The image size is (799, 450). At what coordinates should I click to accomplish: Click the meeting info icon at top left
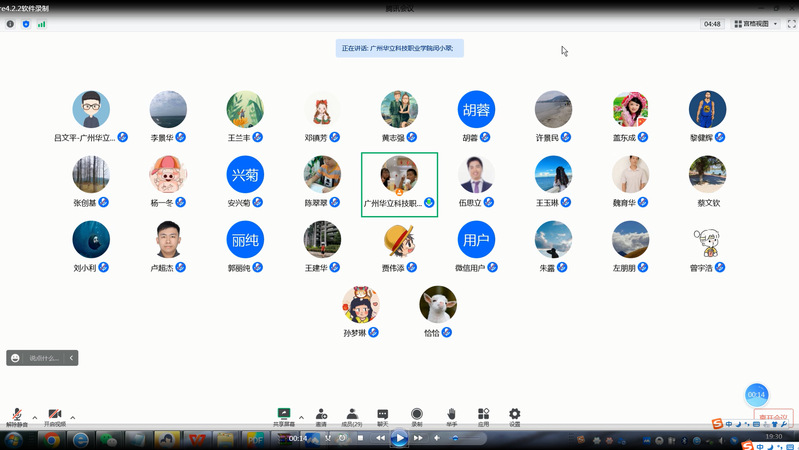(11, 24)
